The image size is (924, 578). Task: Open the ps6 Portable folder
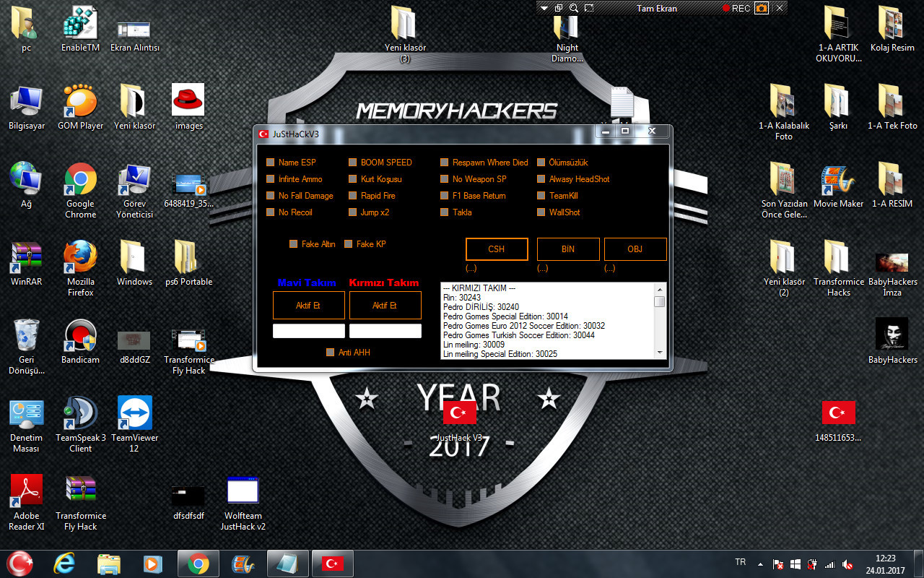(x=188, y=263)
